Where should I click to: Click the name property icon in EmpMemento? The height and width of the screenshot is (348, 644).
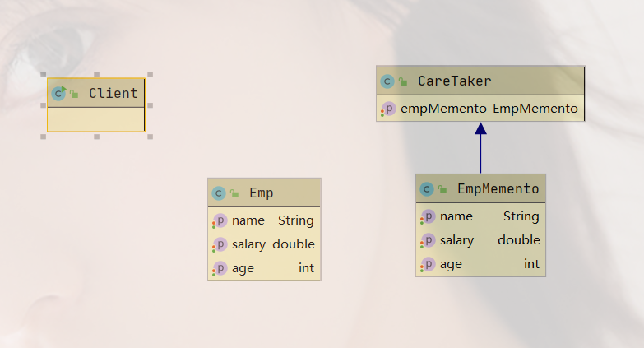[x=428, y=216]
